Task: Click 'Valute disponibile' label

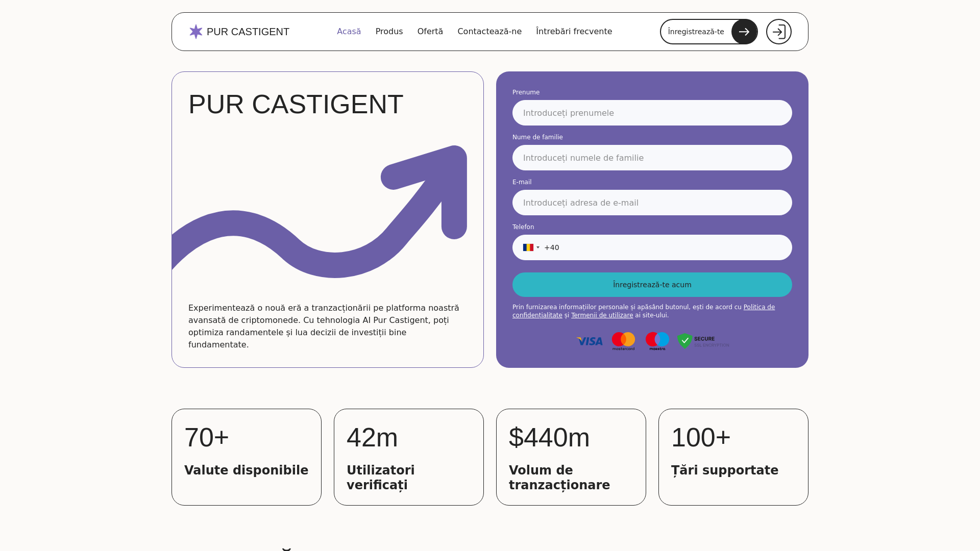Action: pos(247,470)
